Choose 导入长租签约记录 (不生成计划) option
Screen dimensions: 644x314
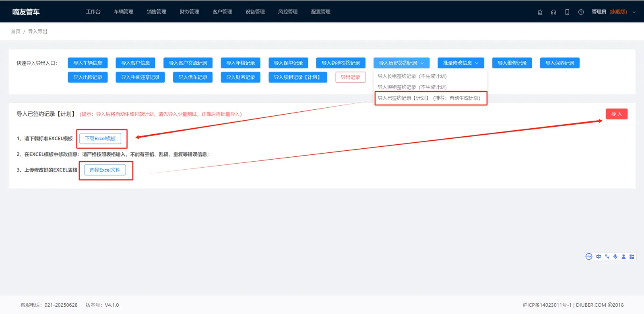tap(431, 76)
